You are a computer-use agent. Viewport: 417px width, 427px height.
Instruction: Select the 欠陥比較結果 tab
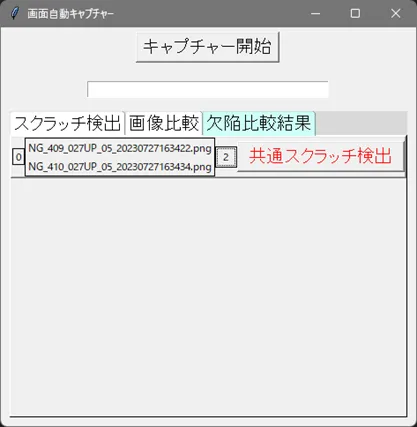[x=259, y=123]
